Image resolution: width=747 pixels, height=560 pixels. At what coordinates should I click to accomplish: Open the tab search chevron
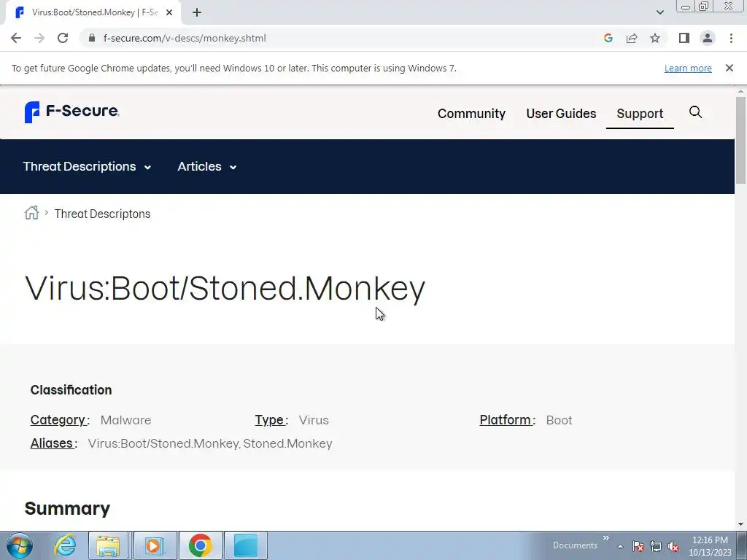click(659, 12)
